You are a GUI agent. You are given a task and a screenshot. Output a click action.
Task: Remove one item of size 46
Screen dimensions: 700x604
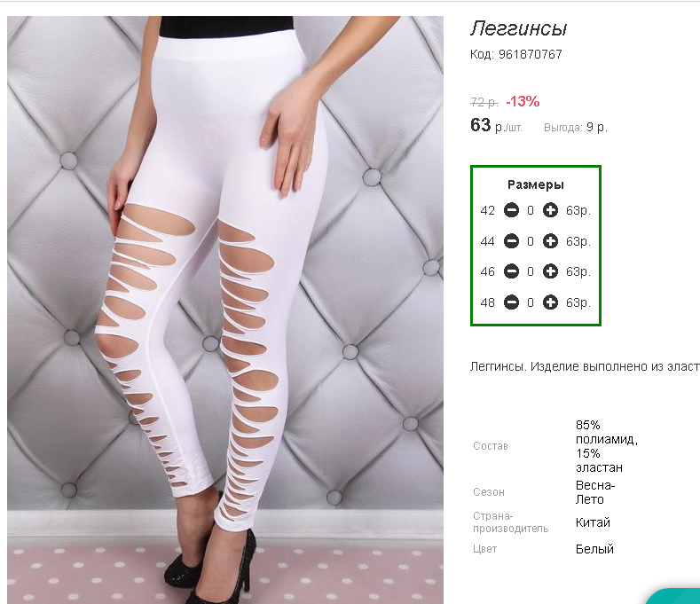[x=511, y=271]
